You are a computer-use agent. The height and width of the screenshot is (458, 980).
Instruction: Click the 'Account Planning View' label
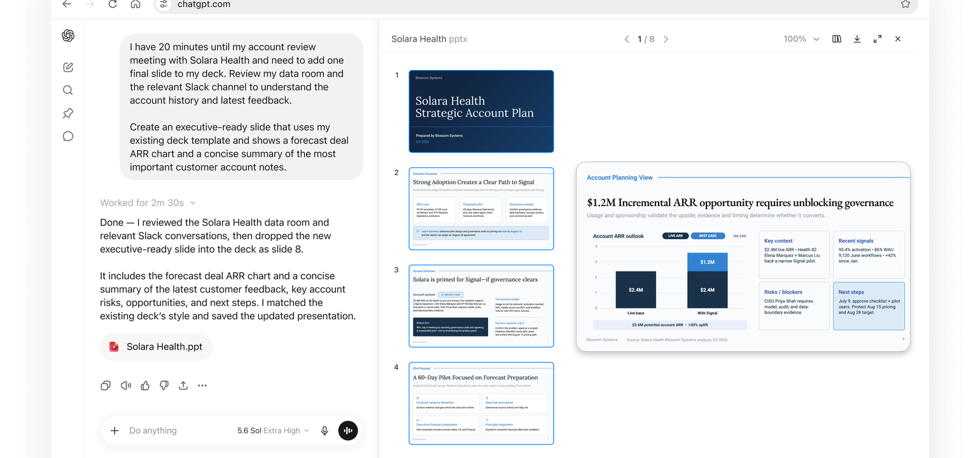620,177
